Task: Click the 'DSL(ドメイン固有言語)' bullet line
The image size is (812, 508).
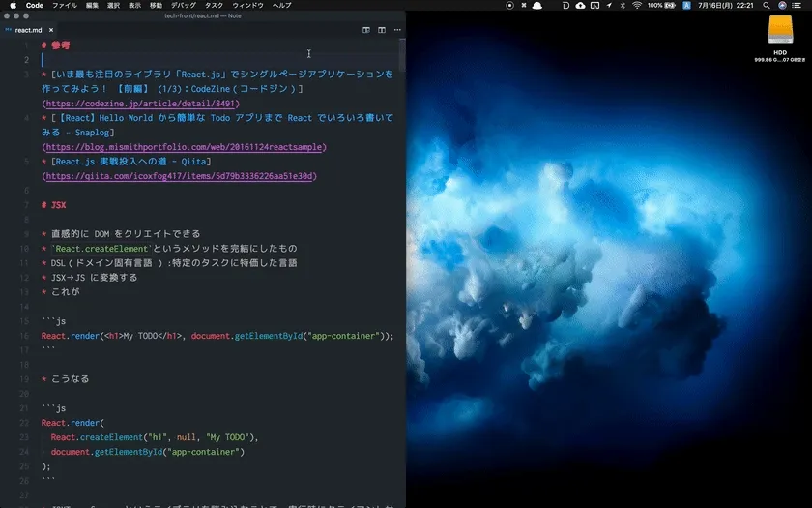Action: pyautogui.click(x=169, y=263)
